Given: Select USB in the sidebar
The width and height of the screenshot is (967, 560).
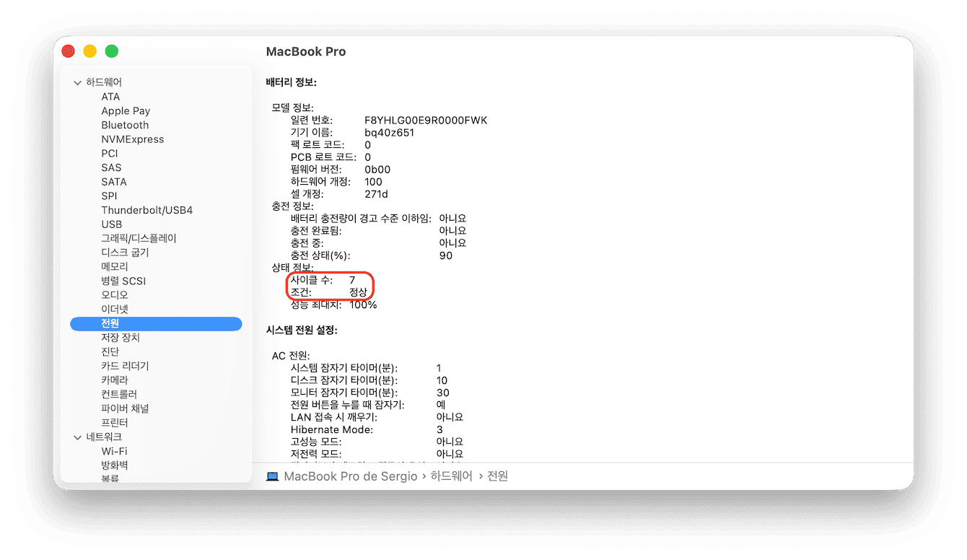Looking at the screenshot, I should coord(112,224).
